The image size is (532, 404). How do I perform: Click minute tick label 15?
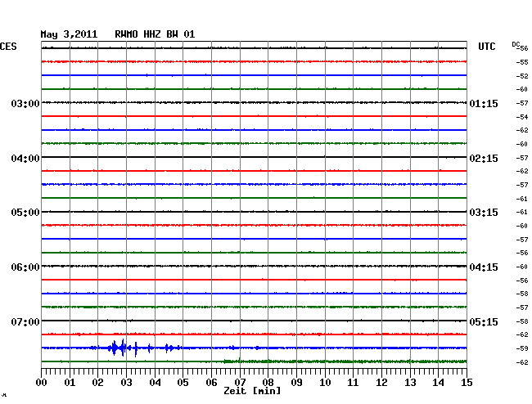(467, 382)
